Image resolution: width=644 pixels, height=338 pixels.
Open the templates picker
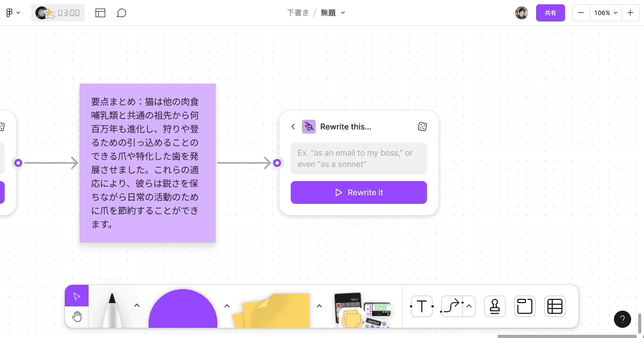point(100,12)
